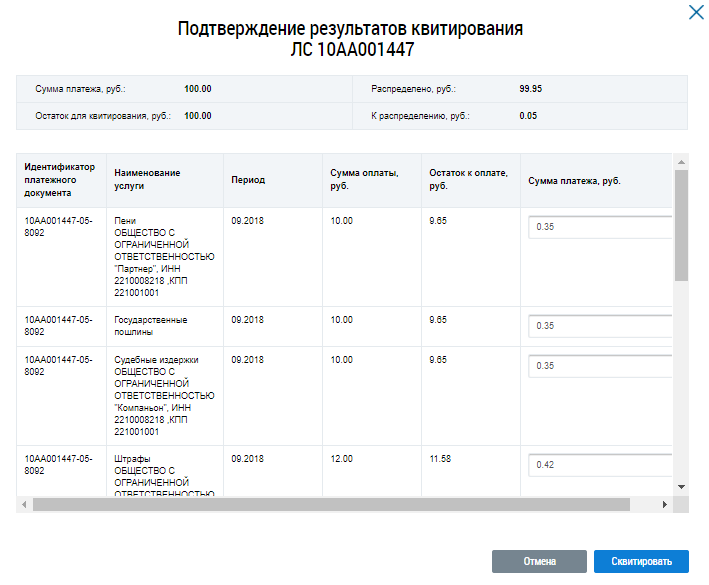Screen dimensions: 709x585
Task: Click the horizontal scrollbar thumb under the table
Action: tap(330, 505)
